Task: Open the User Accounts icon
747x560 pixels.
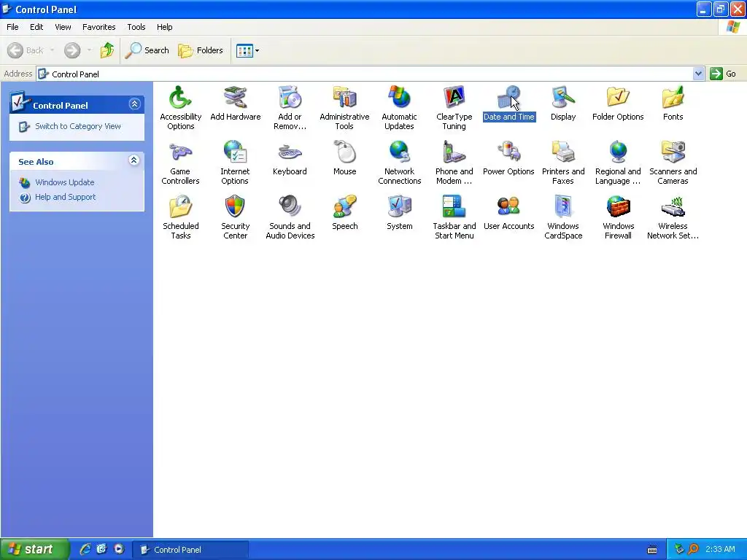Action: point(508,207)
